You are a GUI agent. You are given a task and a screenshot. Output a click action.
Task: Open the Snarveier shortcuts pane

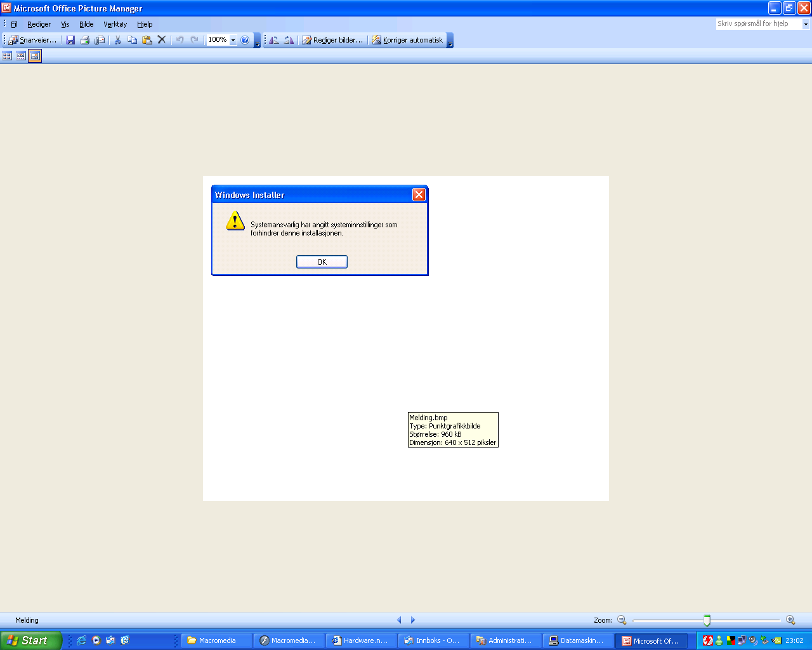32,40
